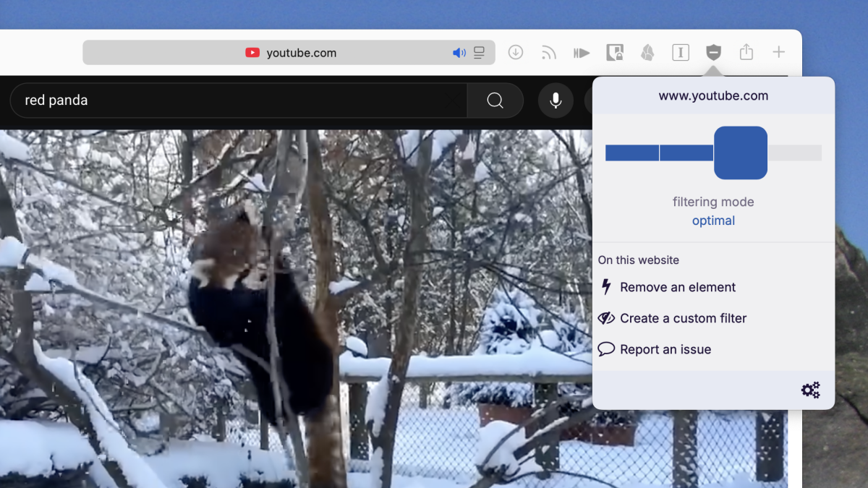
Task: Click the stone-shaped extension icon
Action: point(647,51)
